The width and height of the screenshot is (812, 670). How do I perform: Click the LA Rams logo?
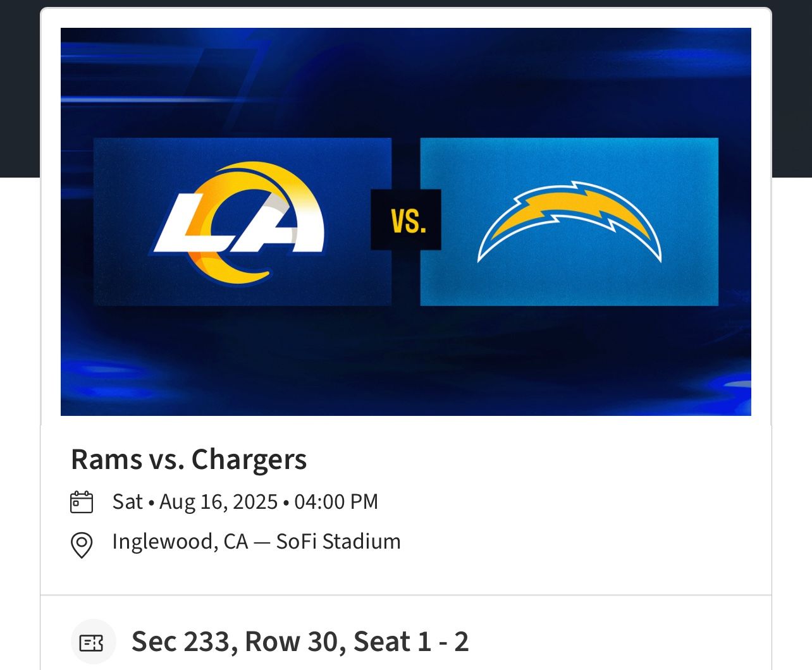point(239,222)
